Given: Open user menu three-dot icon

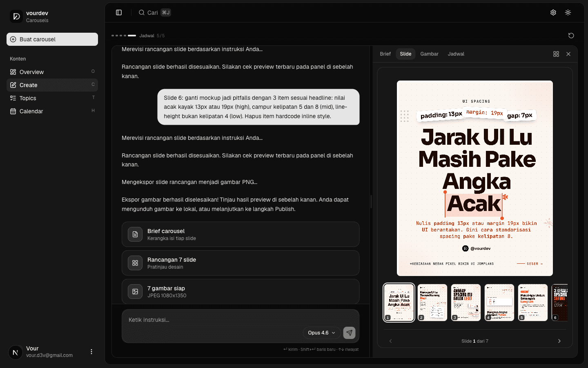Looking at the screenshot, I should pos(91,352).
